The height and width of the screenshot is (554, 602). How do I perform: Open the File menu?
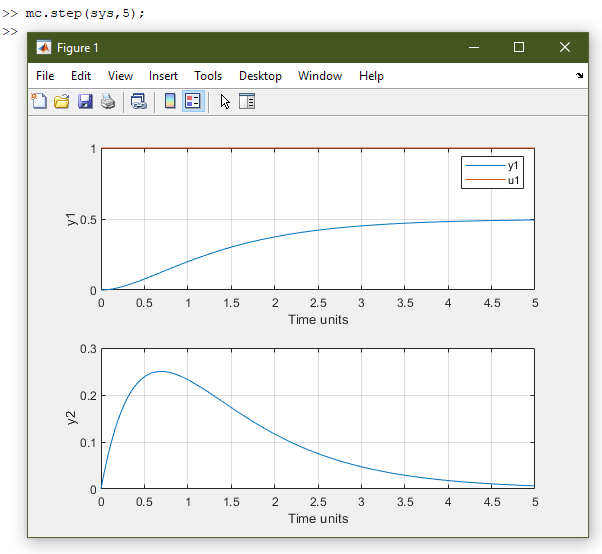click(45, 76)
